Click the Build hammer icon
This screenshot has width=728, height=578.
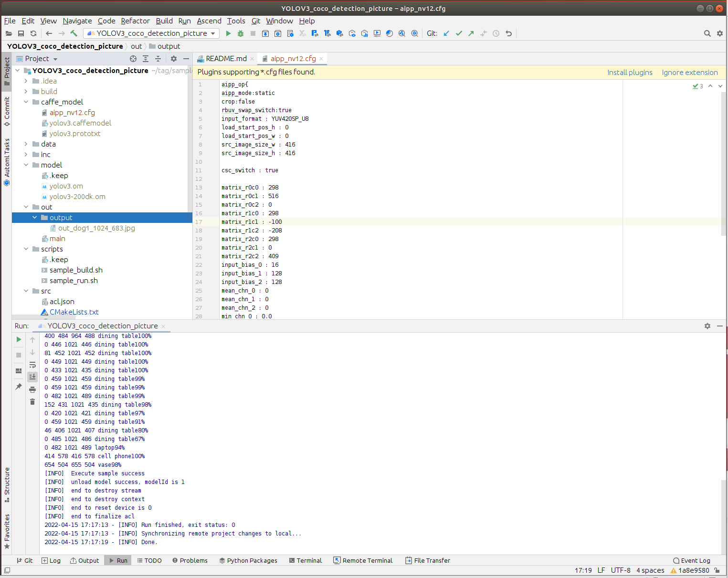click(x=74, y=33)
